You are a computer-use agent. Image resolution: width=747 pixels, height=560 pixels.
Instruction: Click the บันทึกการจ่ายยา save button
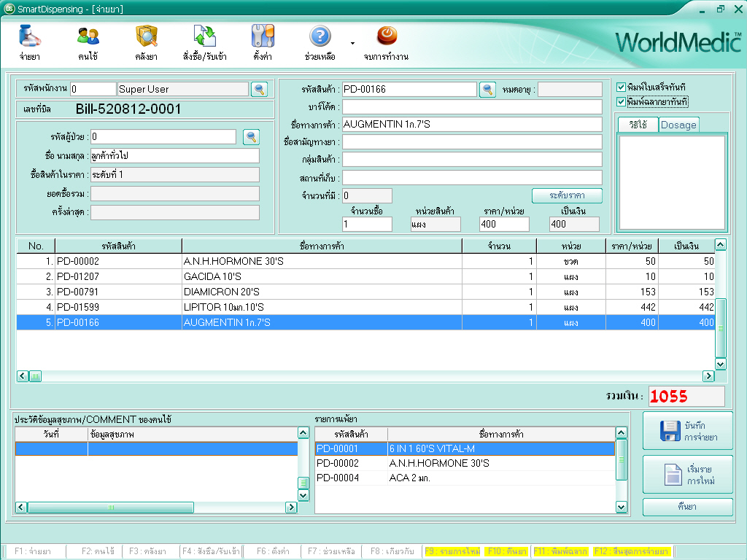[x=687, y=431]
